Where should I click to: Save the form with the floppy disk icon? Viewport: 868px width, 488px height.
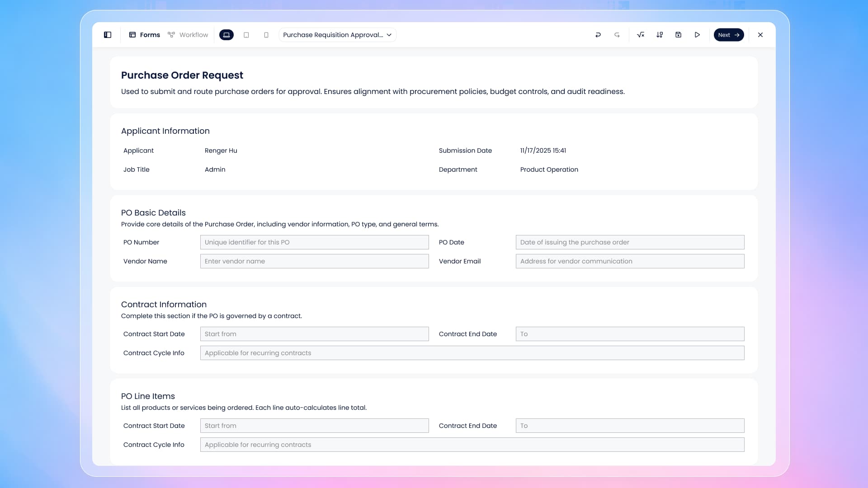[x=678, y=35]
